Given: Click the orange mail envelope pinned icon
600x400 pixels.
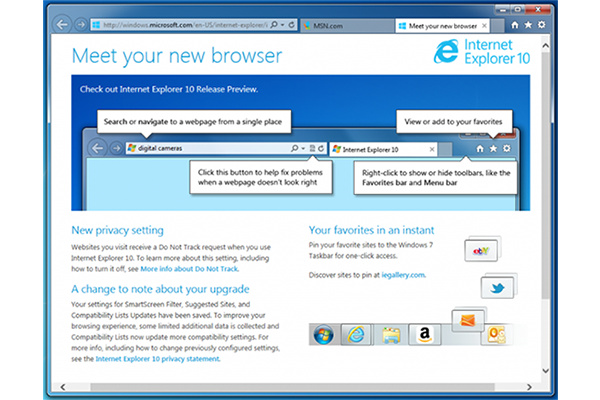Looking at the screenshot, I should pos(468,320).
